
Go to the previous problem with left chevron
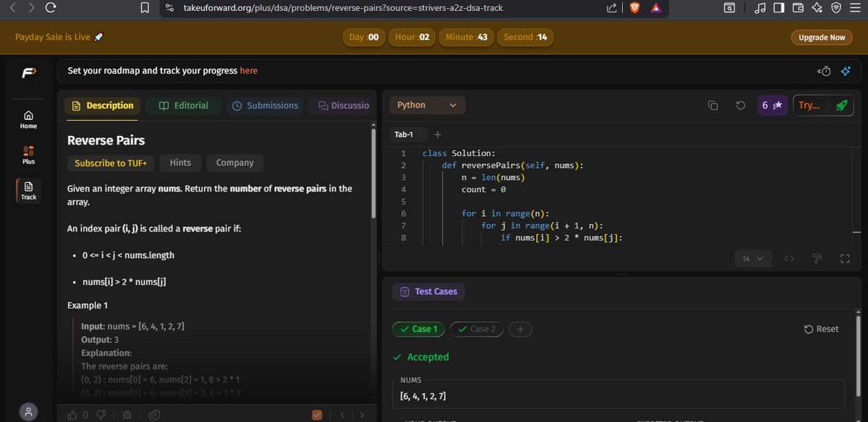(342, 415)
